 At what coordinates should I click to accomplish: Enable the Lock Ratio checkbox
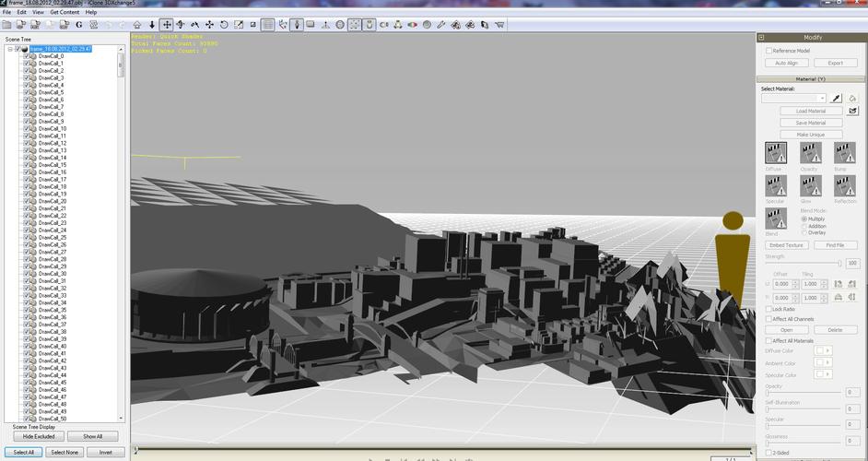tap(768, 309)
